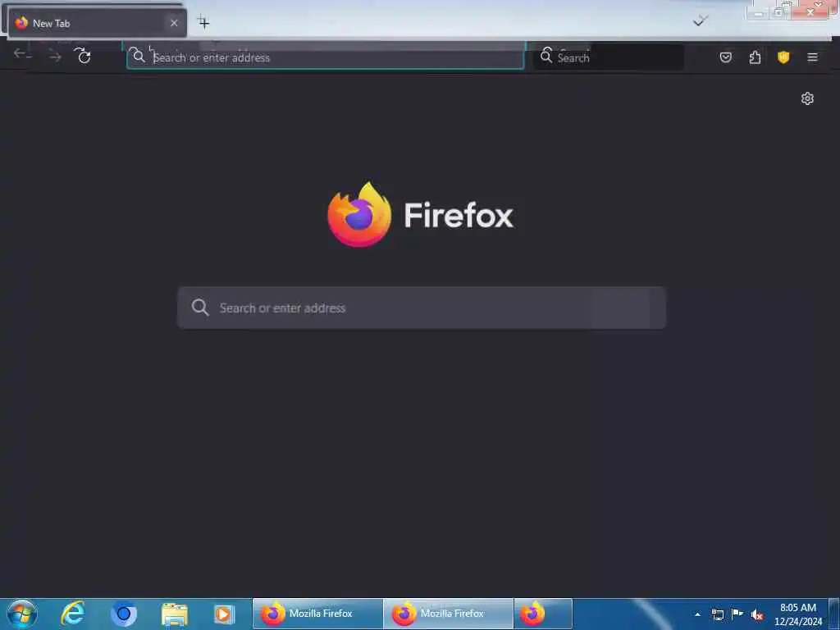
Task: Show hidden system tray icons
Action: tap(697, 614)
